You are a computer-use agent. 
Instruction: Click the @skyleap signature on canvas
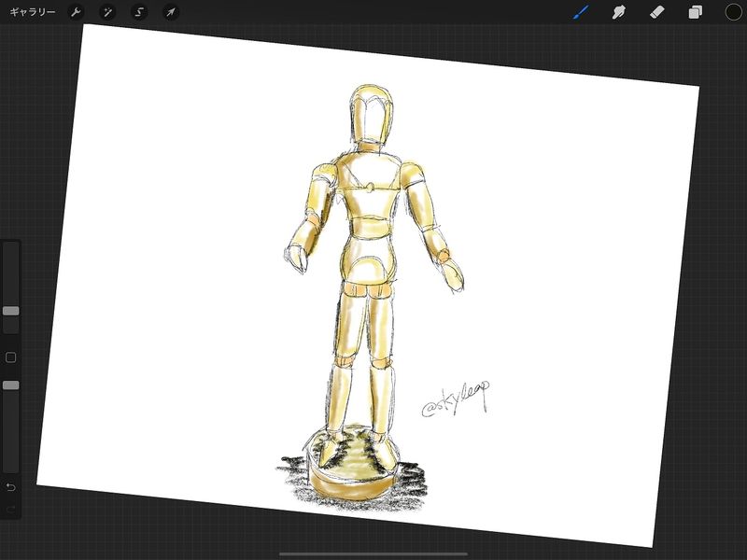tap(455, 400)
